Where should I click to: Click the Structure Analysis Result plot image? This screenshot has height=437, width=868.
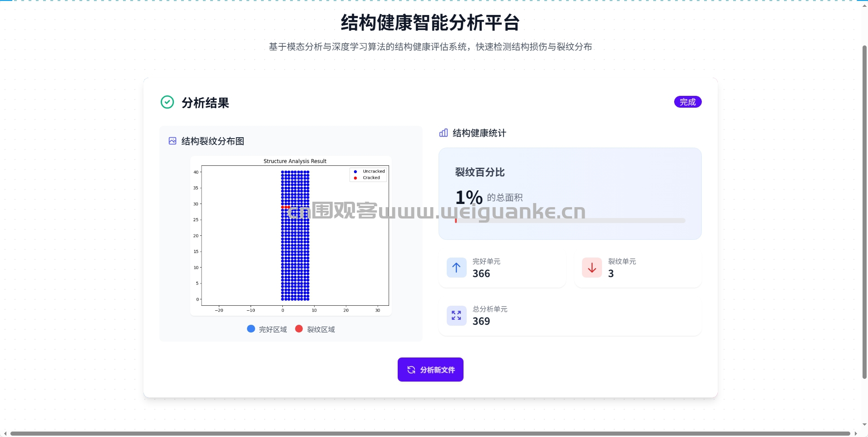tap(291, 236)
